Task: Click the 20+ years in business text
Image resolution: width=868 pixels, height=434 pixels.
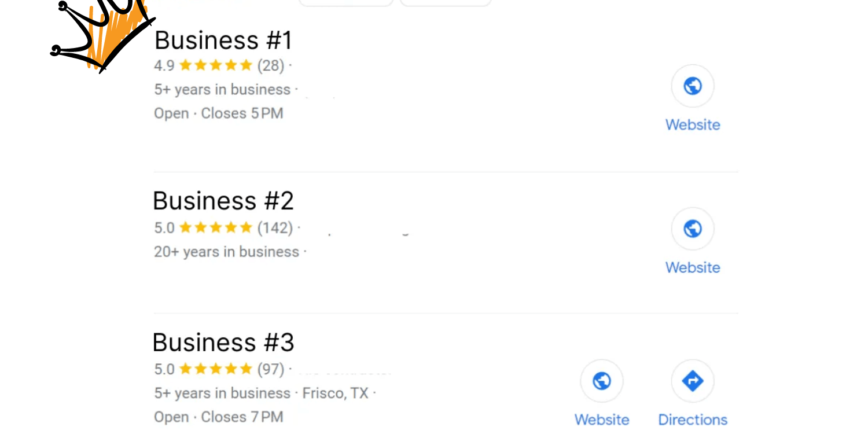Action: [x=226, y=251]
